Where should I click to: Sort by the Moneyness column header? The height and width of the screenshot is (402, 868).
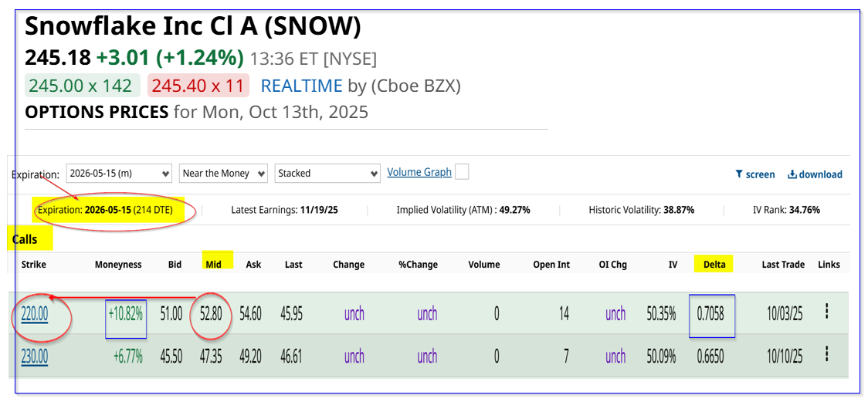click(x=118, y=265)
